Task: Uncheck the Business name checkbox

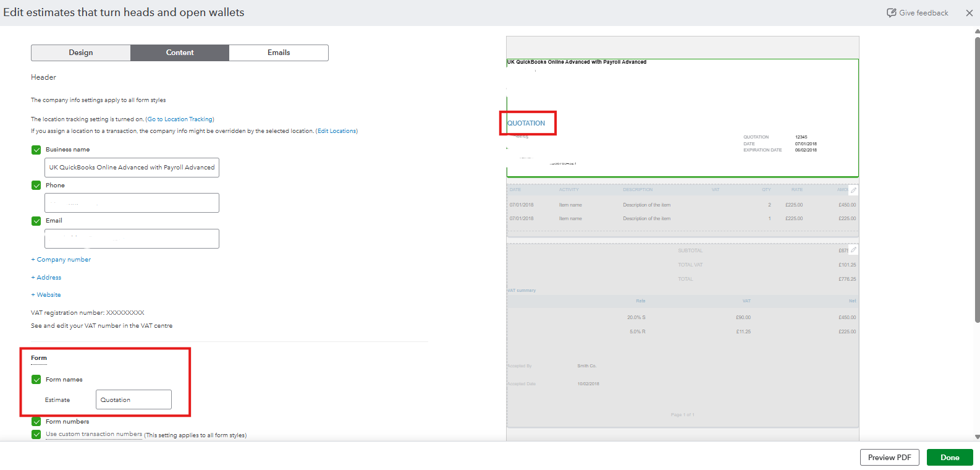Action: pos(36,150)
